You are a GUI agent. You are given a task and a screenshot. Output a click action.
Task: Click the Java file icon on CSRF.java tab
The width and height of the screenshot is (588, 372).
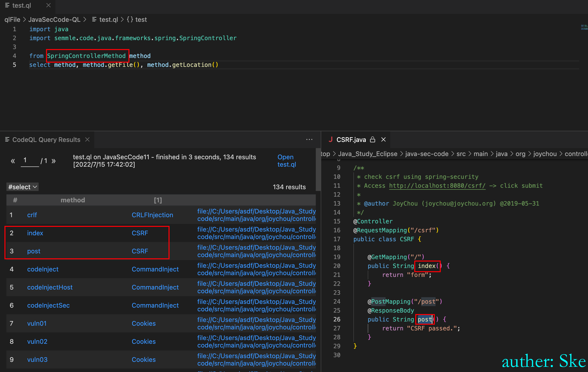[x=330, y=139]
